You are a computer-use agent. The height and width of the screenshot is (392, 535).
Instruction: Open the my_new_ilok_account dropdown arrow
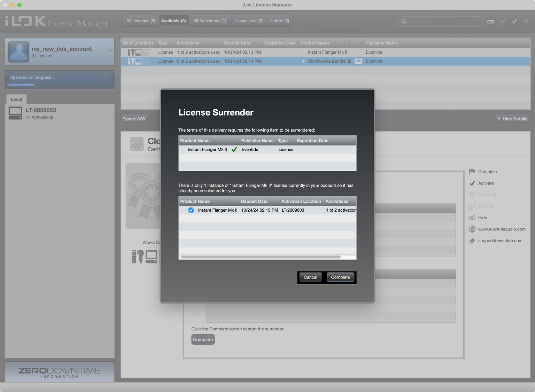(x=110, y=52)
